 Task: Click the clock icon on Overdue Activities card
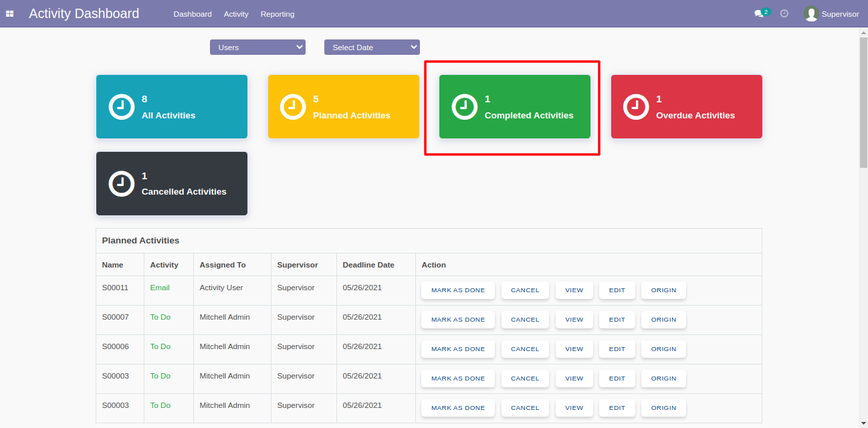click(636, 107)
